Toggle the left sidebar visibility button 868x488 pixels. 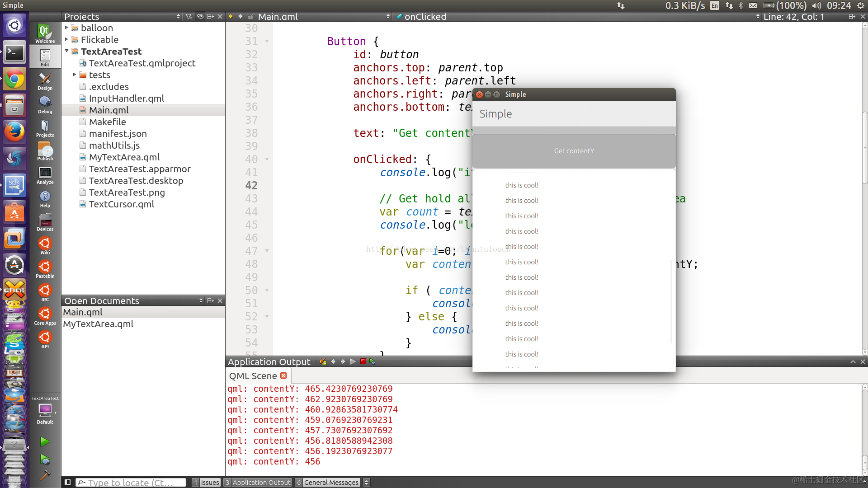coord(67,482)
